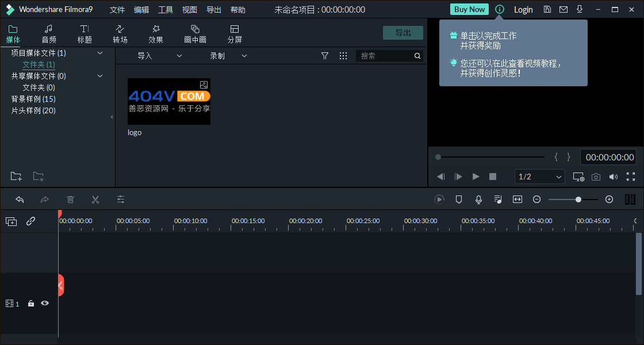Viewport: 644px width, 345px height.
Task: Open the audio mixer icon
Action: tap(498, 199)
